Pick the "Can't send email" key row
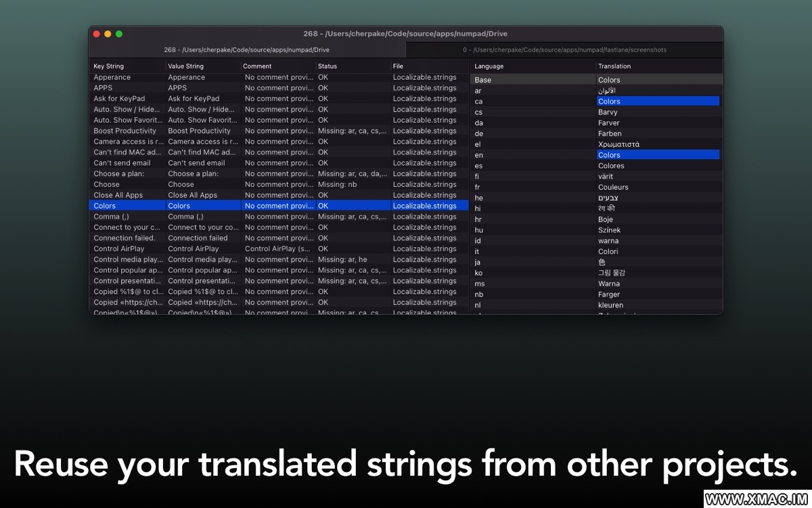 pyautogui.click(x=122, y=163)
